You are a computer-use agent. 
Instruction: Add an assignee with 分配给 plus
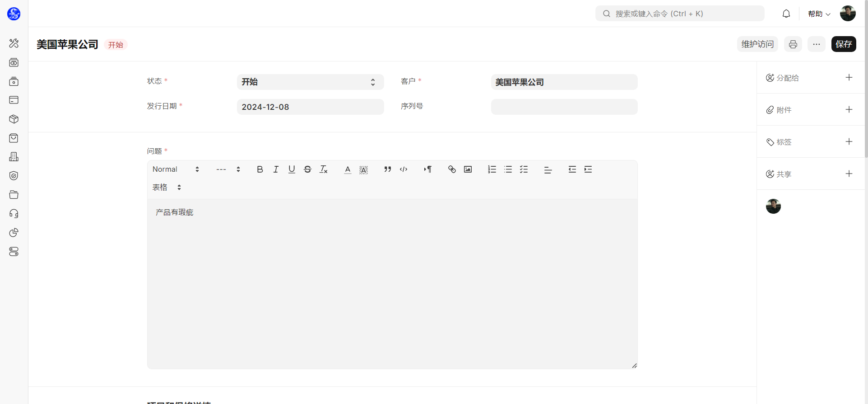849,77
